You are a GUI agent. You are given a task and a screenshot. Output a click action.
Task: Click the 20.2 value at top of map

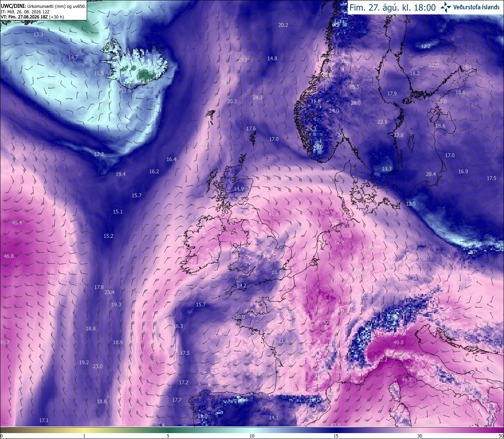283,25
